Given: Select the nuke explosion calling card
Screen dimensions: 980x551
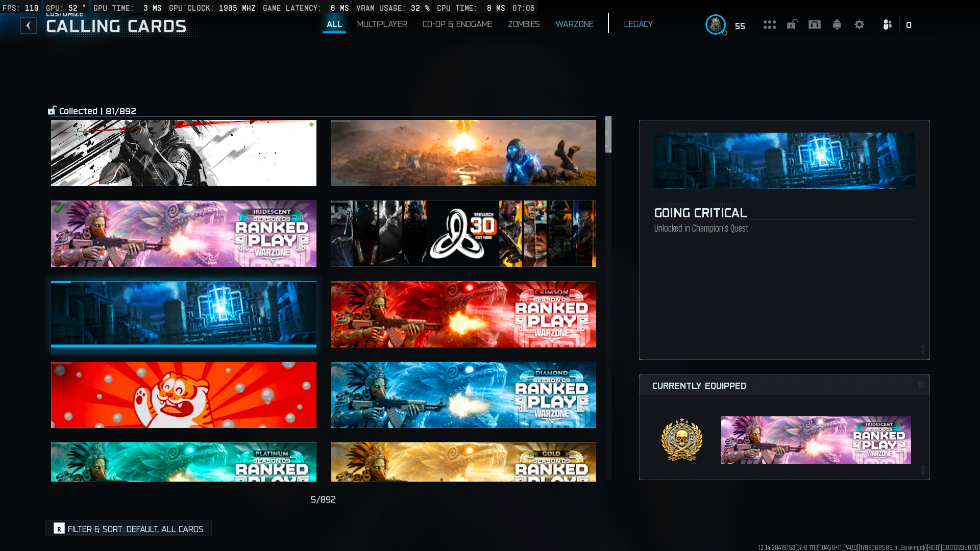Looking at the screenshot, I should (x=463, y=153).
